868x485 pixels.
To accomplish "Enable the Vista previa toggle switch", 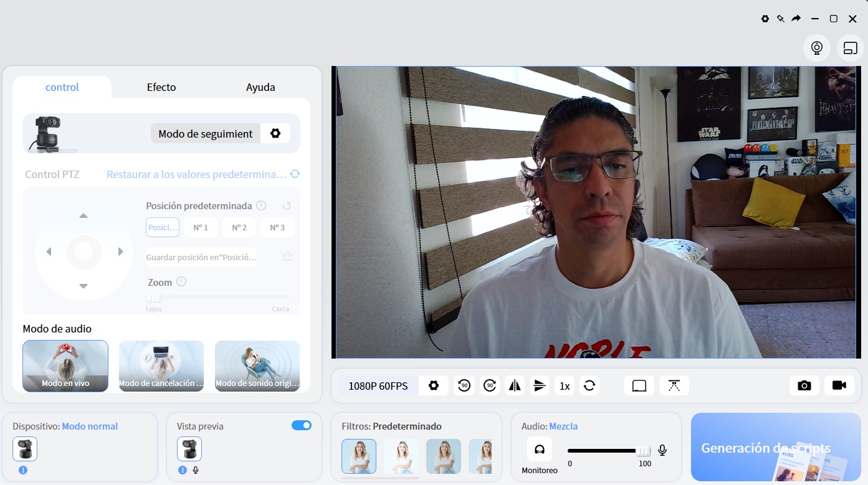I will (x=301, y=425).
